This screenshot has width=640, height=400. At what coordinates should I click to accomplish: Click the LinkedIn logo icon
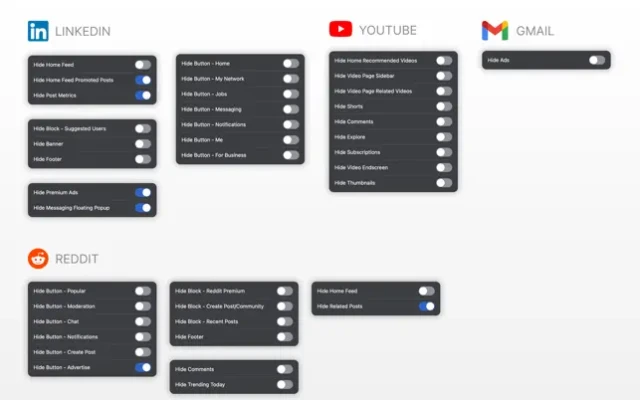[x=38, y=31]
